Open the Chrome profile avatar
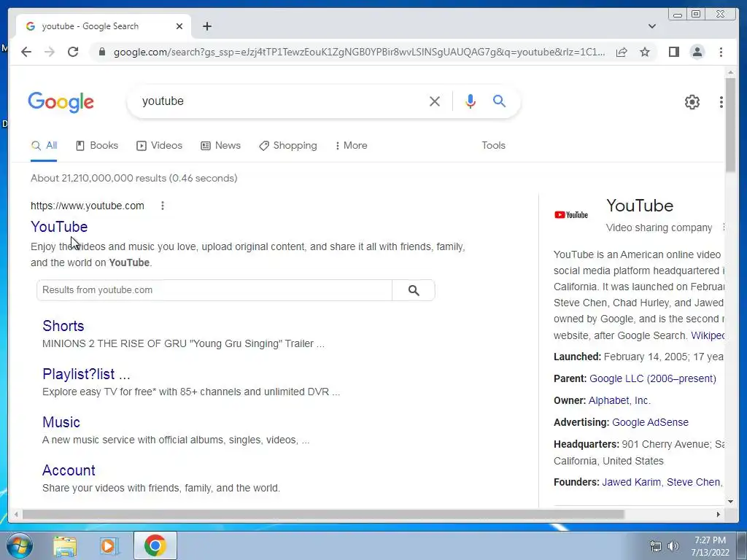 [697, 52]
